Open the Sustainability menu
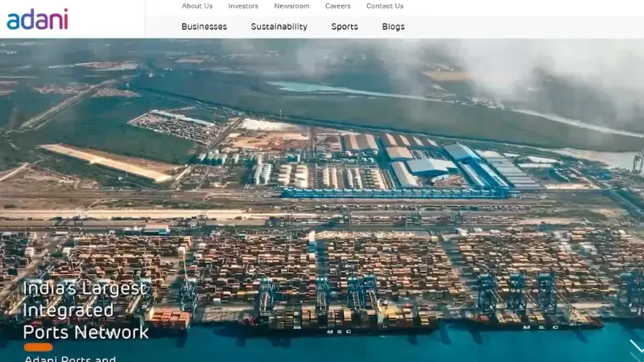Image resolution: width=644 pixels, height=362 pixels. 279,27
